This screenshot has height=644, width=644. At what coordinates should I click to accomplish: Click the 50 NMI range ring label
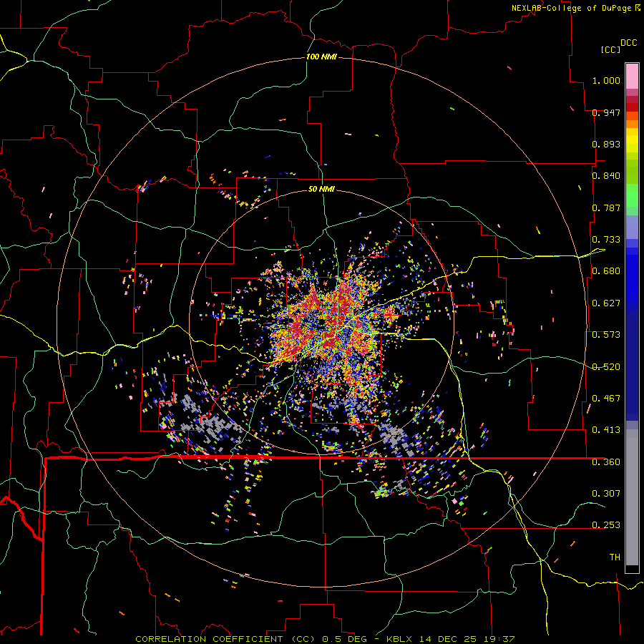pyautogui.click(x=321, y=189)
